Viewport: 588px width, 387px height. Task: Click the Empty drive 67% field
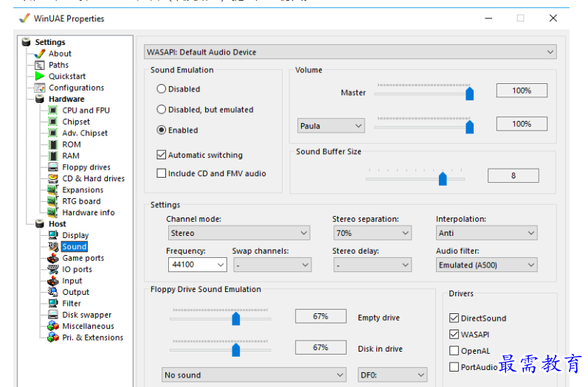tap(321, 316)
